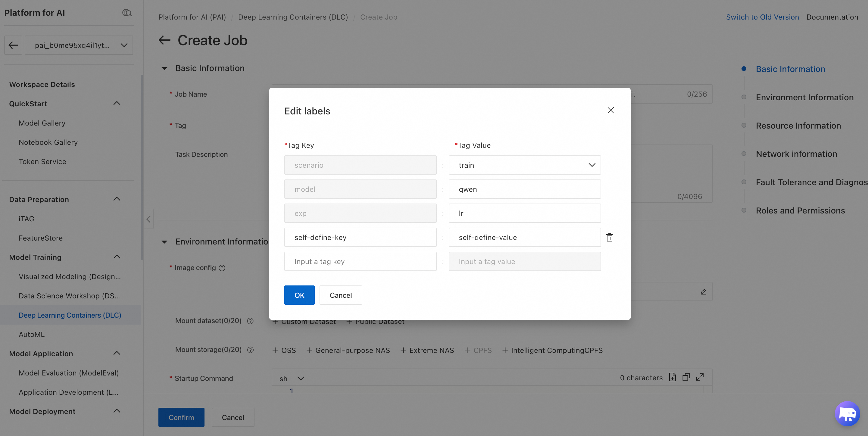
Task: Jump to Resource Information anchor
Action: (x=798, y=126)
